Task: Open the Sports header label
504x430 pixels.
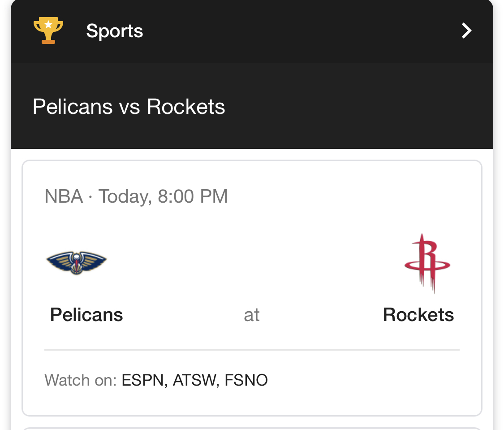Action: 114,31
